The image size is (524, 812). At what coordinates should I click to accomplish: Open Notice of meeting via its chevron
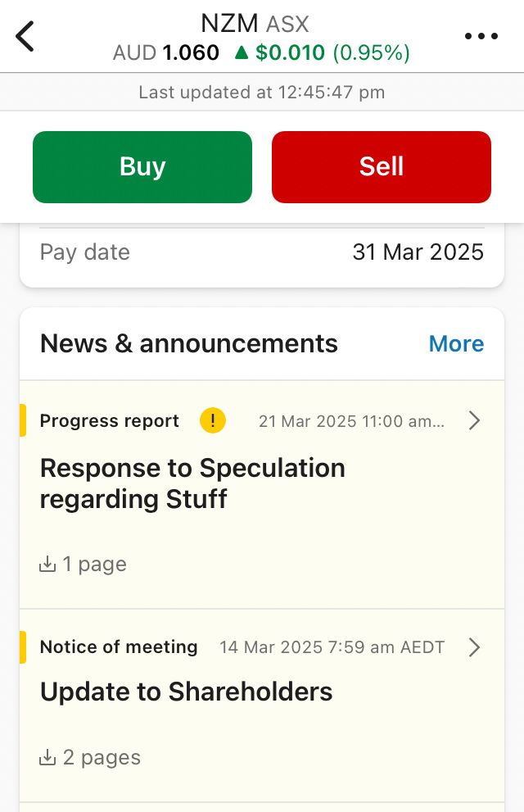[x=474, y=646]
